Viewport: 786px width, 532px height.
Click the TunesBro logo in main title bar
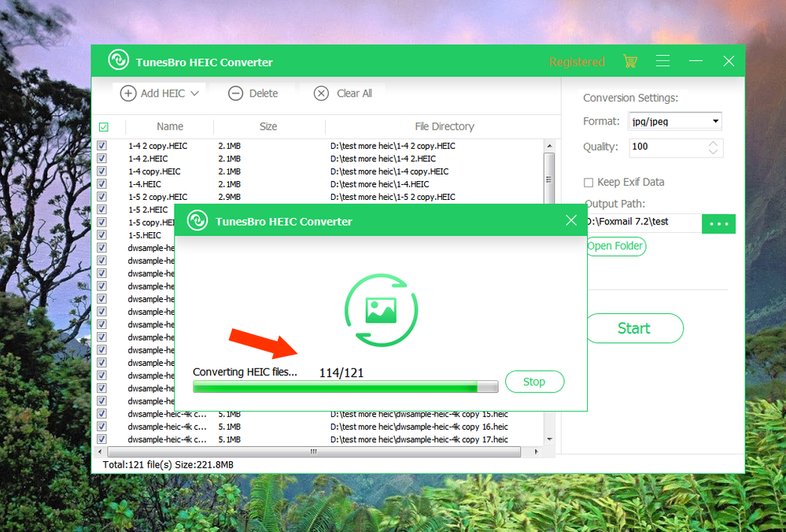(118, 60)
